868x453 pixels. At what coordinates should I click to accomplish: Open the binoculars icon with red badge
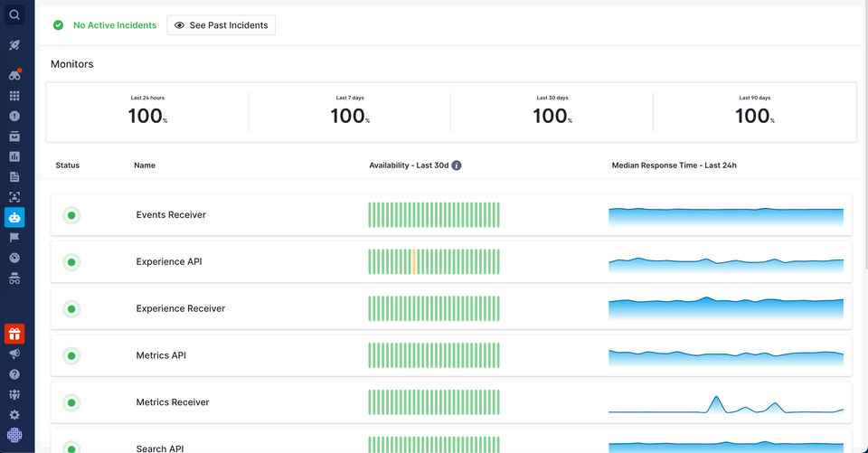click(14, 75)
